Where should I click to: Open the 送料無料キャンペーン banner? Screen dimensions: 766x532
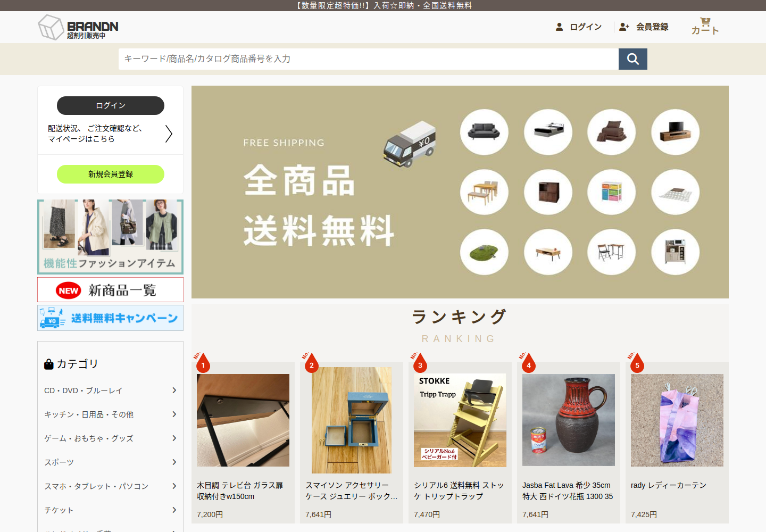(111, 318)
